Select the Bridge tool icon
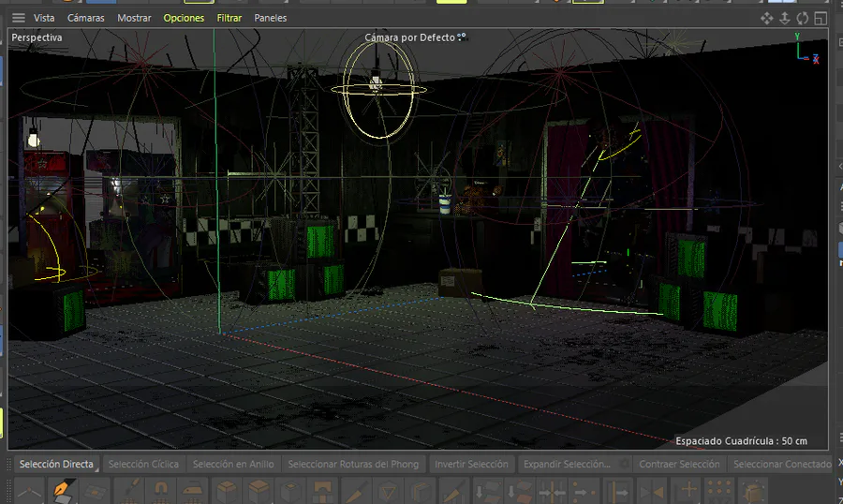 322,491
